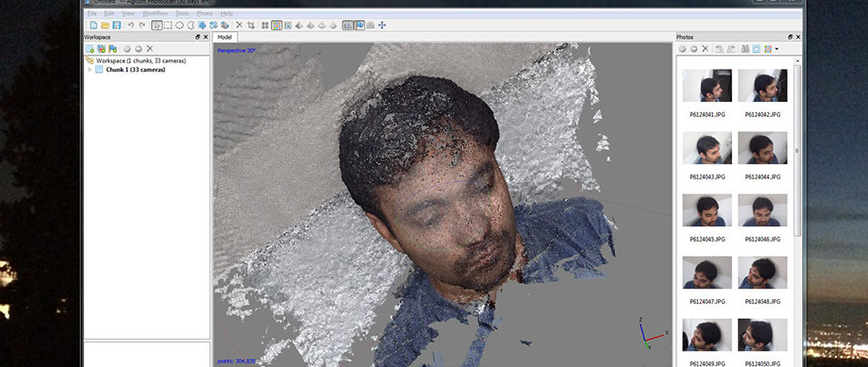Add photos via the Workspace toolbar icon
Screen dimensions: 868x367
click(x=101, y=49)
